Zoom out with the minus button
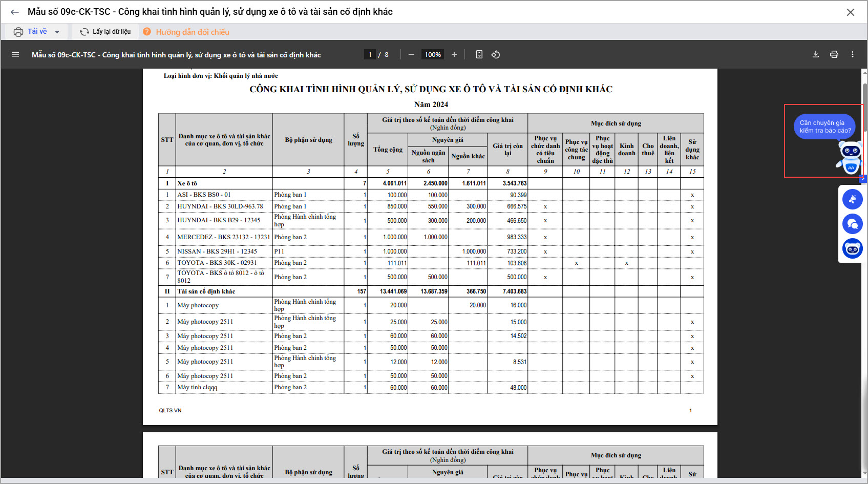 point(411,54)
